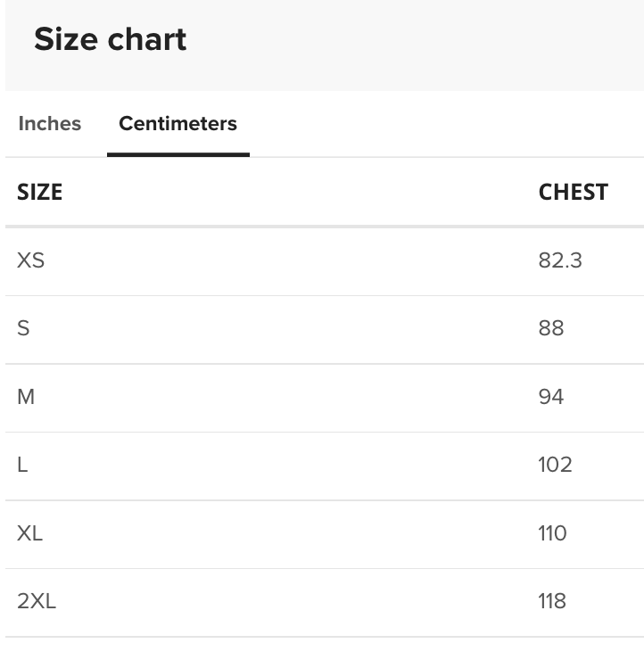This screenshot has width=644, height=660.
Task: Select the M size row
Action: tap(325, 398)
